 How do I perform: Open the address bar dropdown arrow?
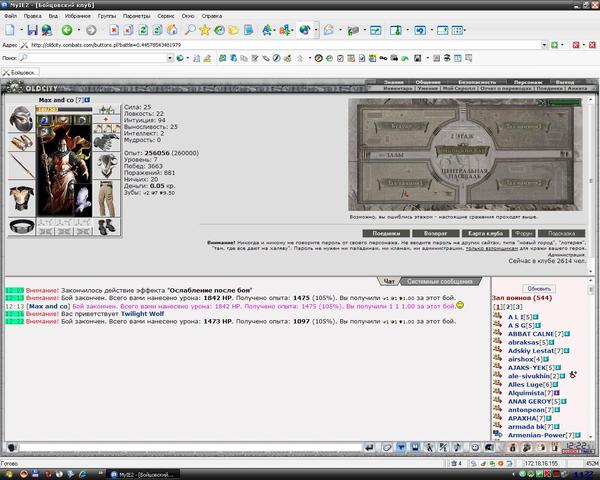pyautogui.click(x=544, y=45)
